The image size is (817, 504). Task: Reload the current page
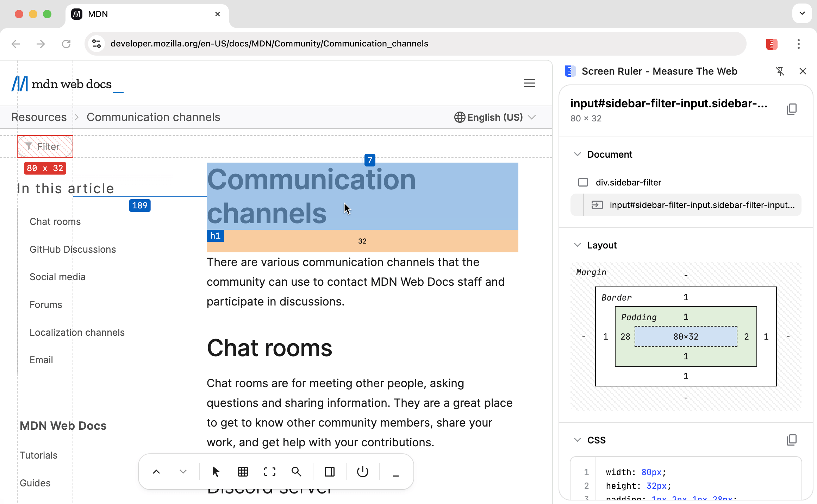pyautogui.click(x=66, y=44)
